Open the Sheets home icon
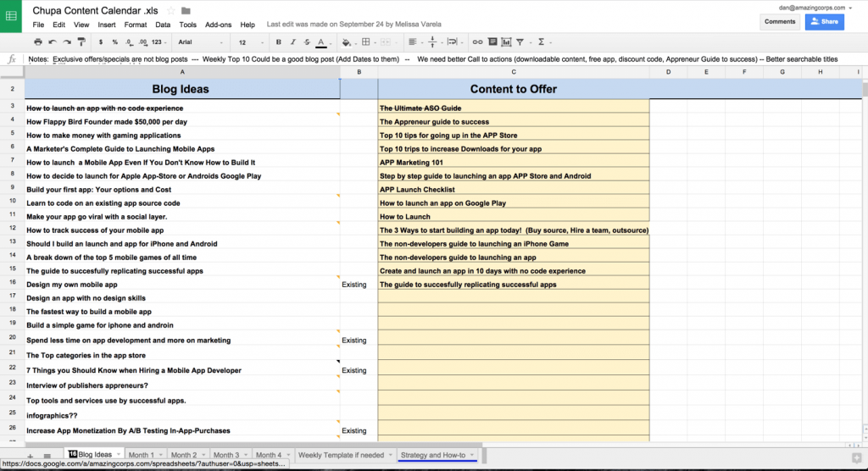Viewport: 868px width, 471px height. pos(11,16)
